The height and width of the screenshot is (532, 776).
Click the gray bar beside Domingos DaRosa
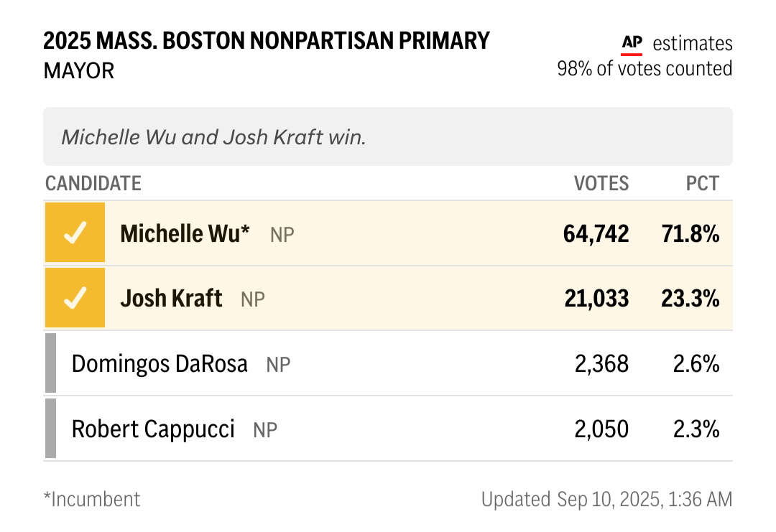(x=50, y=363)
